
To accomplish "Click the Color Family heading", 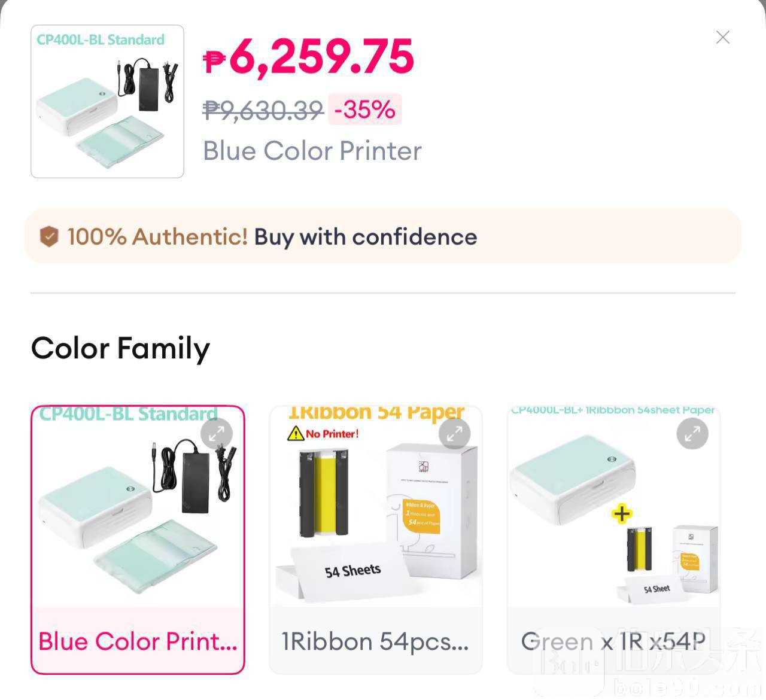I will 120,348.
